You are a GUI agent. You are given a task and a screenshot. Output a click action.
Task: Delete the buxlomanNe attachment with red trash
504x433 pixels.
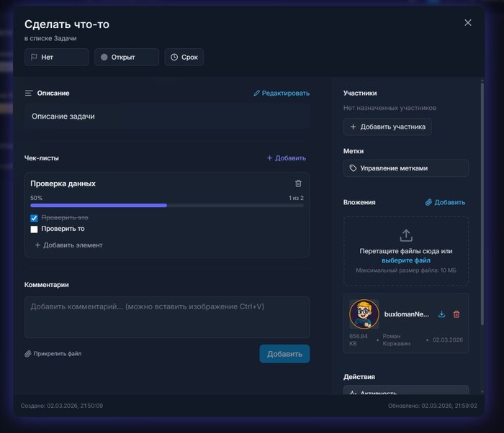[456, 314]
